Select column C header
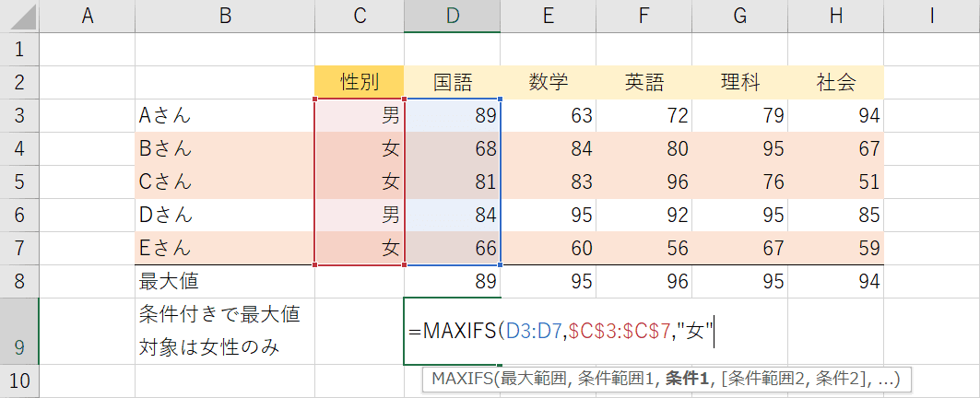980x398 pixels. (360, 17)
